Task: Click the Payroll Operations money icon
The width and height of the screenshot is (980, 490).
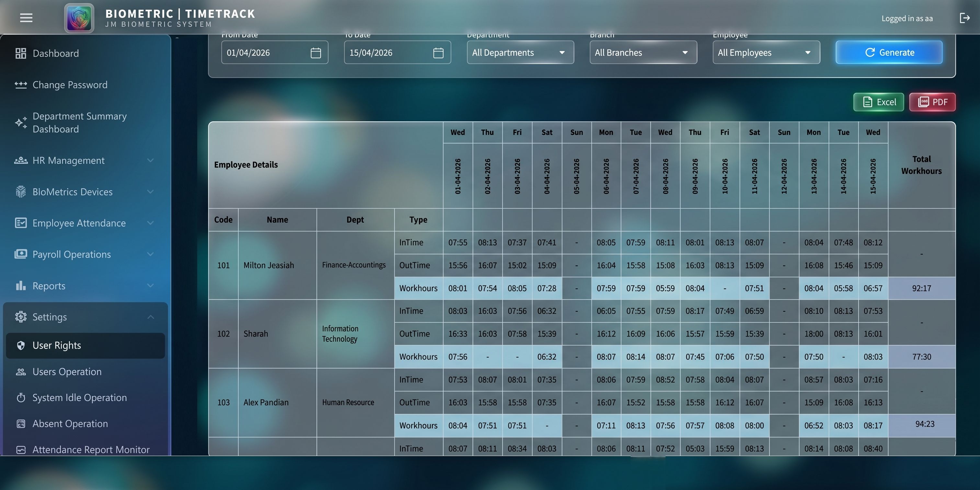Action: [20, 254]
